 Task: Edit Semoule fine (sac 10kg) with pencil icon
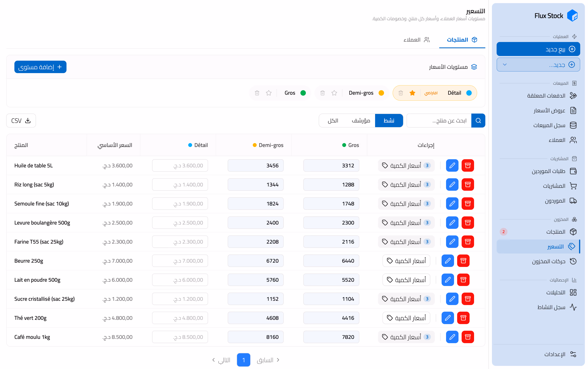tap(452, 204)
